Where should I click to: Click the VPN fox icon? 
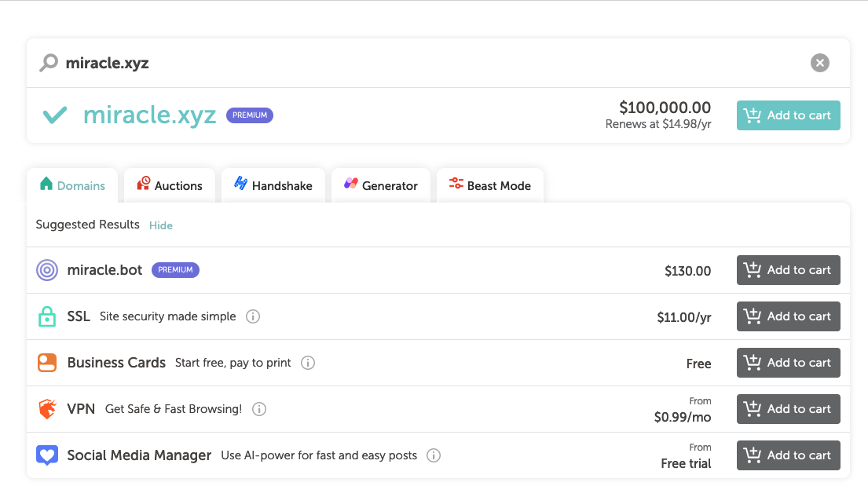pos(47,409)
